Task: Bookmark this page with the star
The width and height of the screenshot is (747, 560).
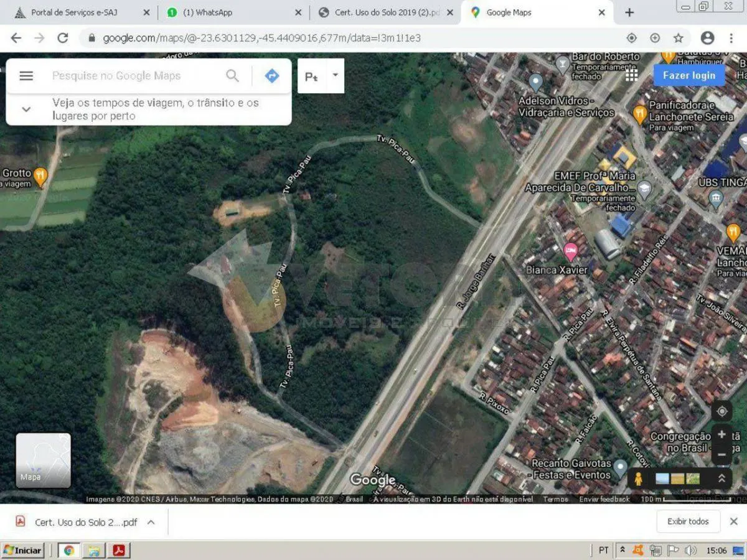Action: pos(678,38)
